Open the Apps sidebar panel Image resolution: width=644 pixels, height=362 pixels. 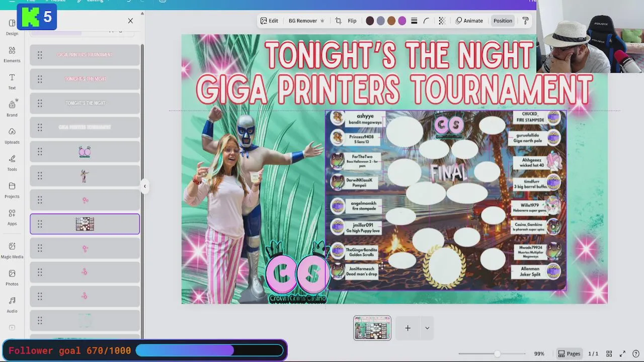(12, 217)
